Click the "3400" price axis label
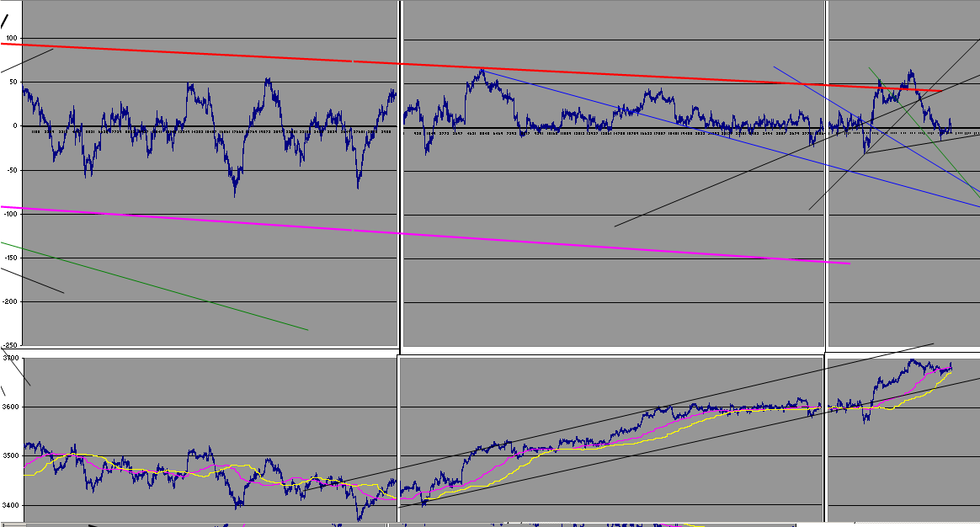 (11, 505)
